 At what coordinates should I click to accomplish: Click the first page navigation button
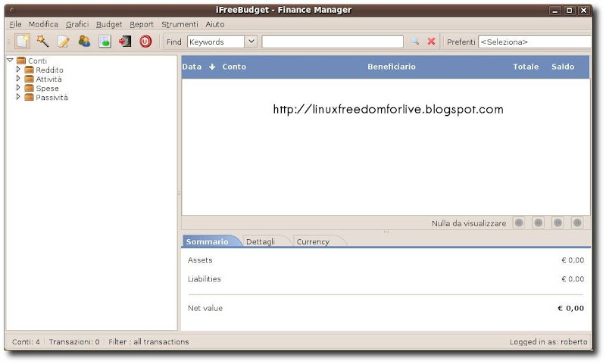tap(519, 222)
